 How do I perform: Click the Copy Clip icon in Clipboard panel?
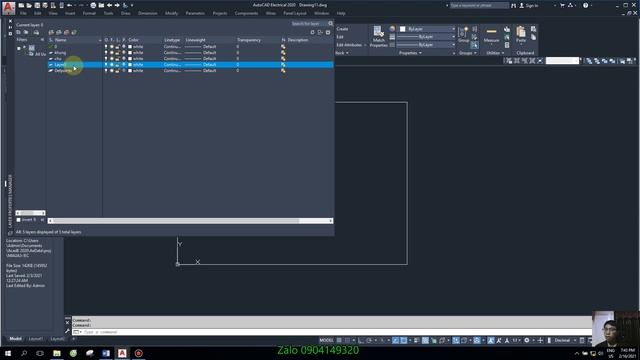[x=533, y=37]
